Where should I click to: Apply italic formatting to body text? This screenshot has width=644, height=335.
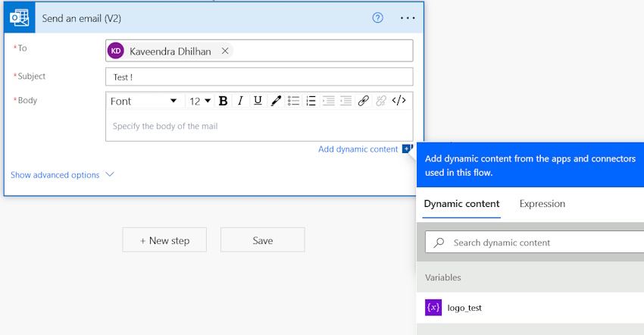[x=240, y=101]
